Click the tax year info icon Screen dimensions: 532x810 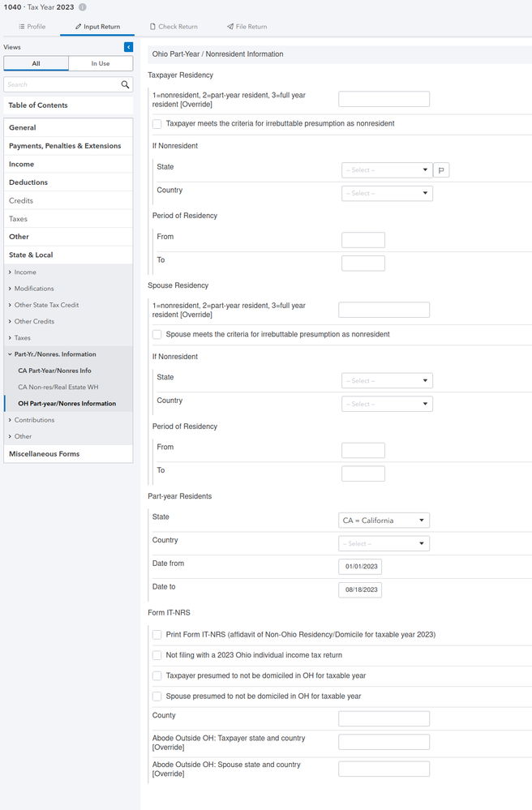click(83, 7)
